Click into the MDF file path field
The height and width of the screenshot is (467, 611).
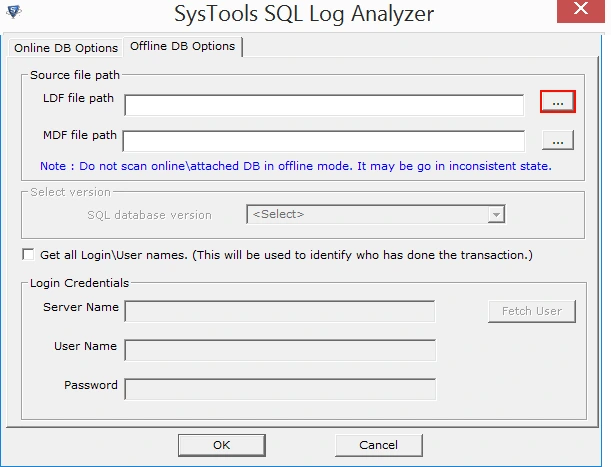click(323, 141)
